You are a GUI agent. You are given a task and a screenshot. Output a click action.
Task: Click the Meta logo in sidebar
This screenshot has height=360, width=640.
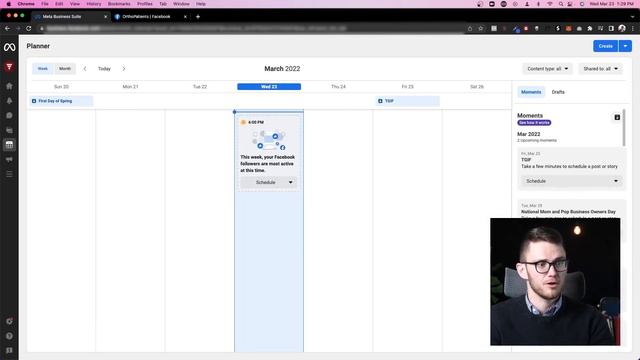click(x=9, y=47)
